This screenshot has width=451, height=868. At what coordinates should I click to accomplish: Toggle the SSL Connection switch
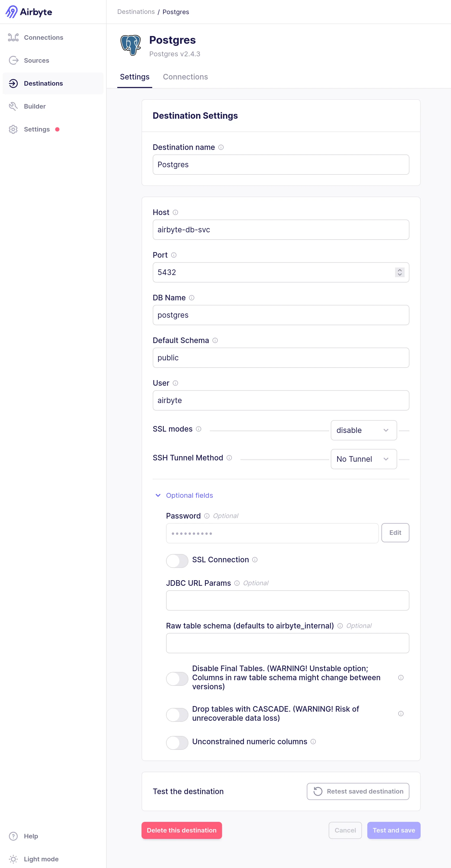(x=177, y=561)
